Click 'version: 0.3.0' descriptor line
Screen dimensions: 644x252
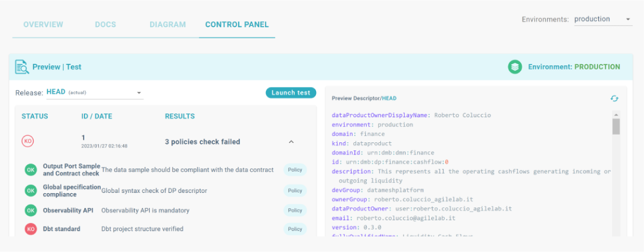356,227
